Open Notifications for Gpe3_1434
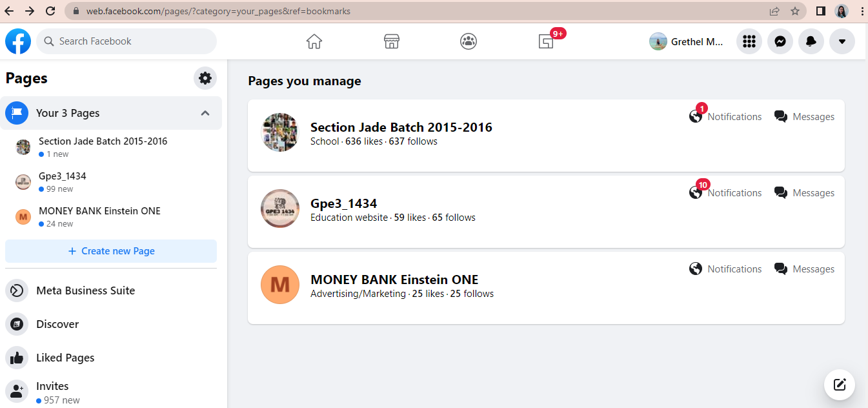This screenshot has width=868, height=408. tap(725, 192)
